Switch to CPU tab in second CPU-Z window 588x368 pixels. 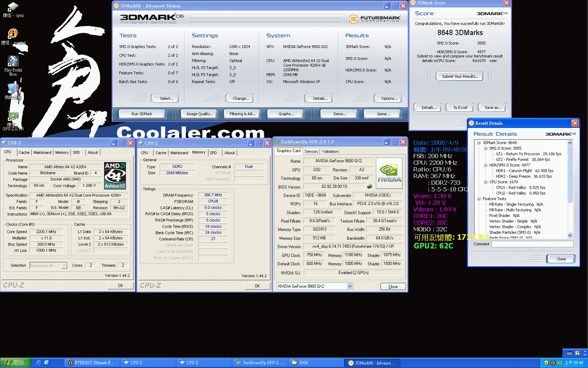tap(145, 153)
